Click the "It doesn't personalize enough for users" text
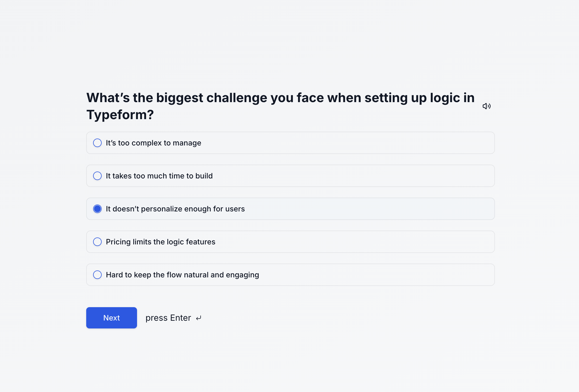The height and width of the screenshot is (392, 579). 175,209
